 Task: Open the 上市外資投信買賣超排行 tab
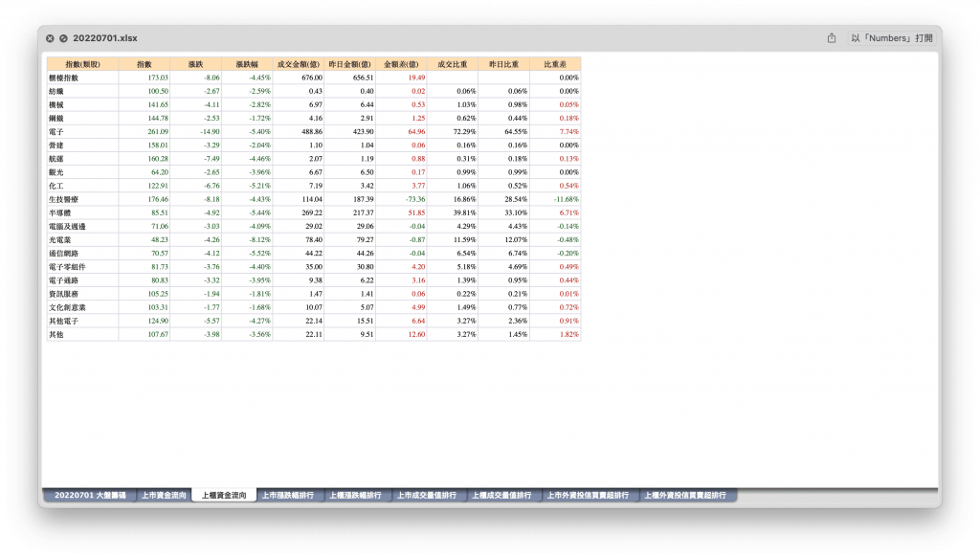[589, 495]
